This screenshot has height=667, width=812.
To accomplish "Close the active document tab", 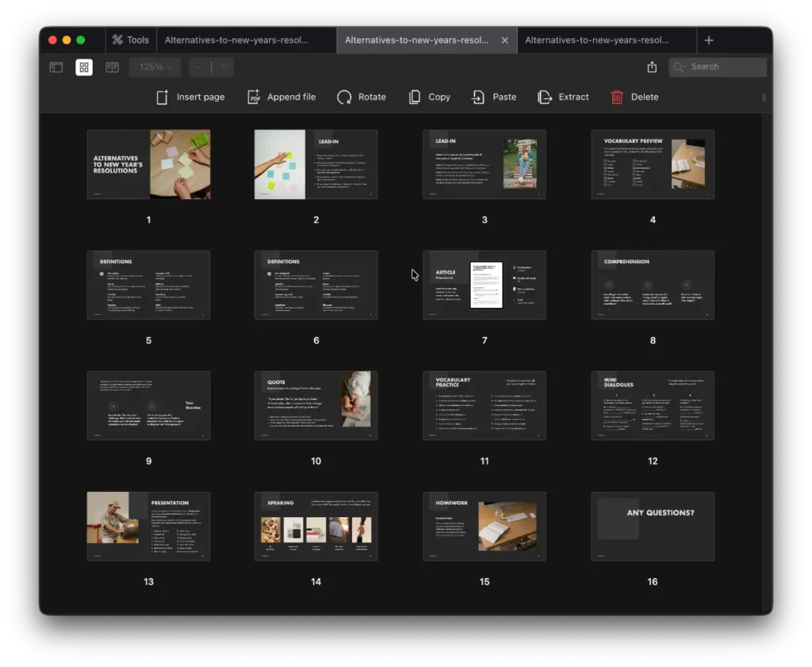I will pos(504,40).
